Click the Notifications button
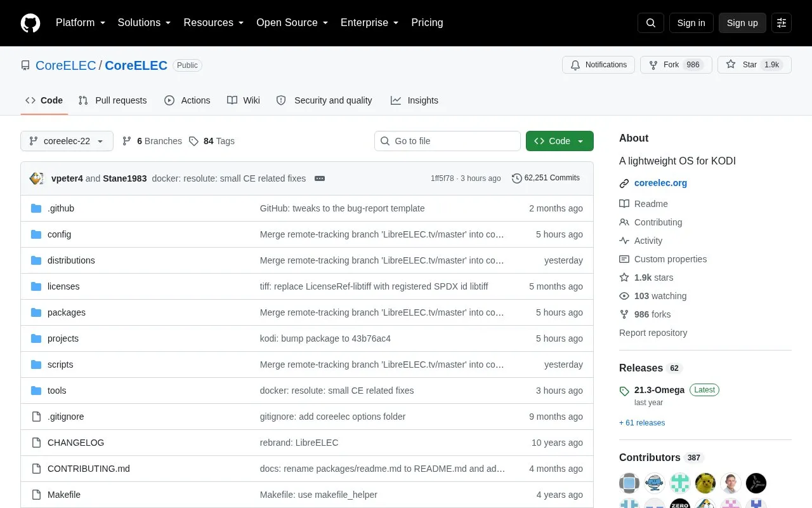Image resolution: width=812 pixels, height=508 pixels. point(598,65)
